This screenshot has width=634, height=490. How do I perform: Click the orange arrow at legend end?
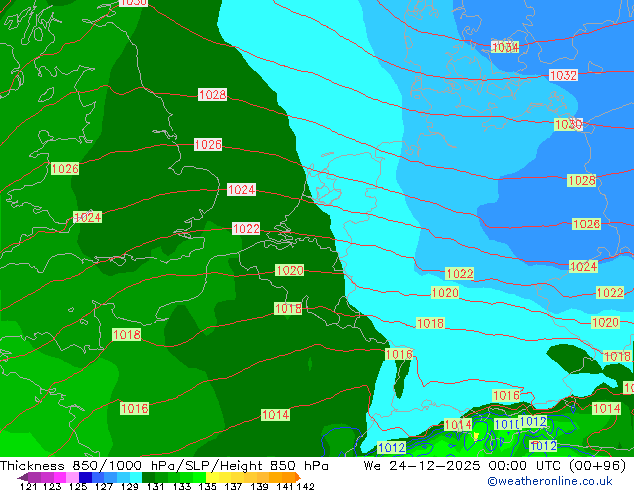click(297, 477)
